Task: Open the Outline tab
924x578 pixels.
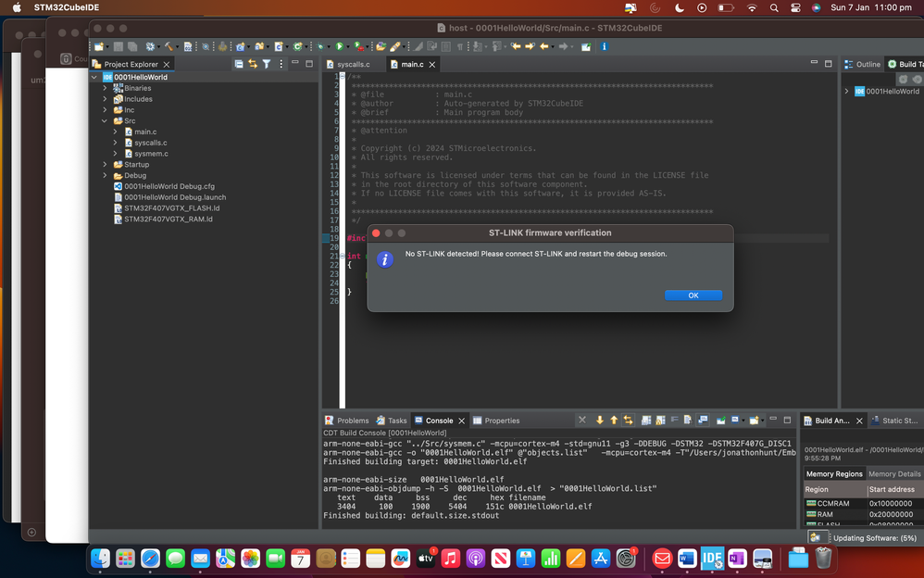Action: click(862, 64)
